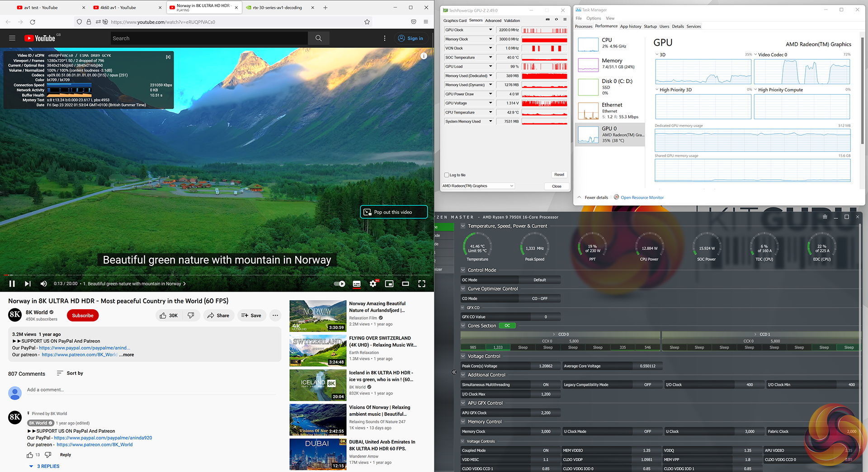Screen dimensions: 868x472
Task: Check the Log to file box
Action: pos(447,175)
